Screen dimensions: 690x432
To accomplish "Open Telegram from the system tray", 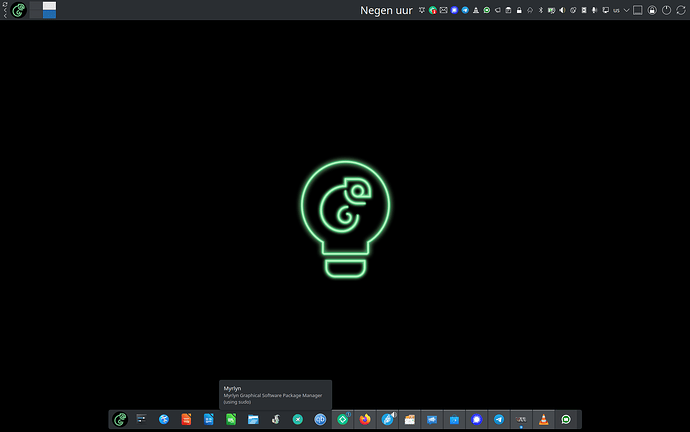I will (x=465, y=10).
